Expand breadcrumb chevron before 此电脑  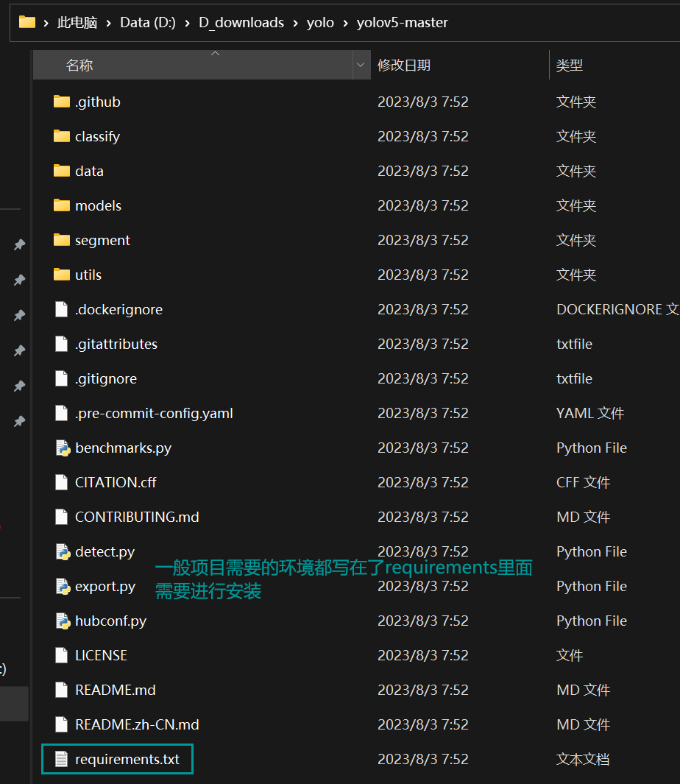(x=46, y=23)
